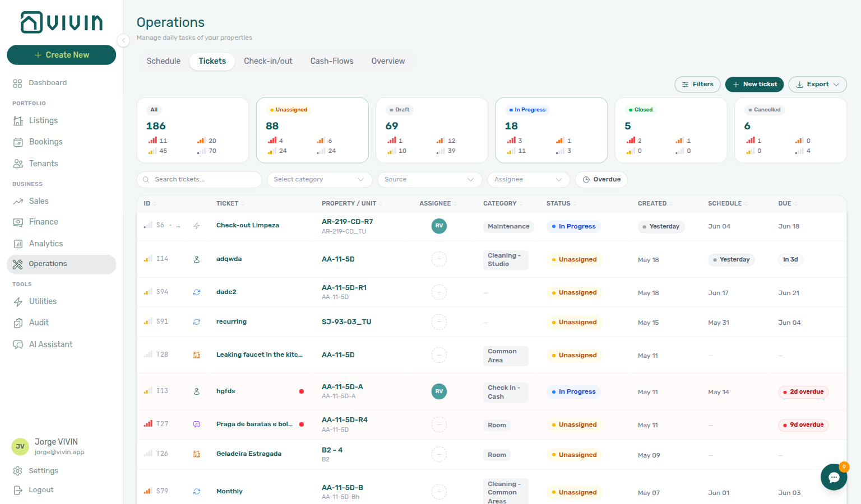Click the empty assignee circle on adqwda row
This screenshot has height=504, width=861.
(439, 259)
